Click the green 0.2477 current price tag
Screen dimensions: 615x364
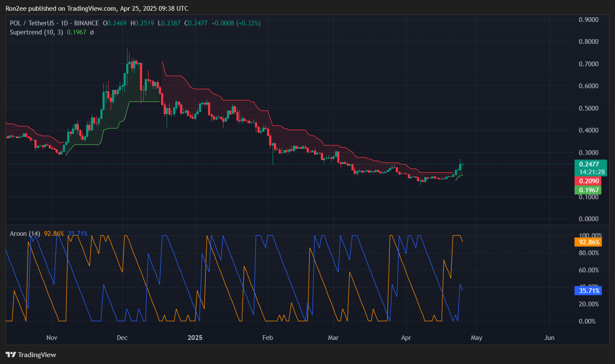coord(589,164)
